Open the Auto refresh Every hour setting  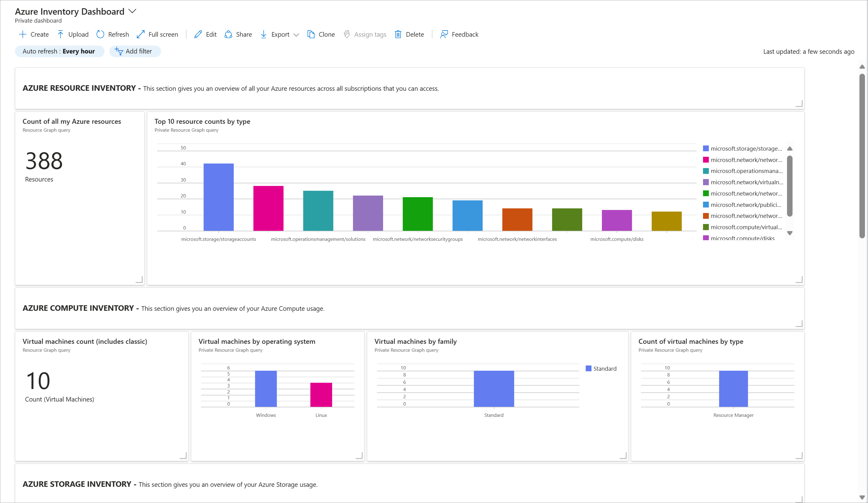coord(59,51)
